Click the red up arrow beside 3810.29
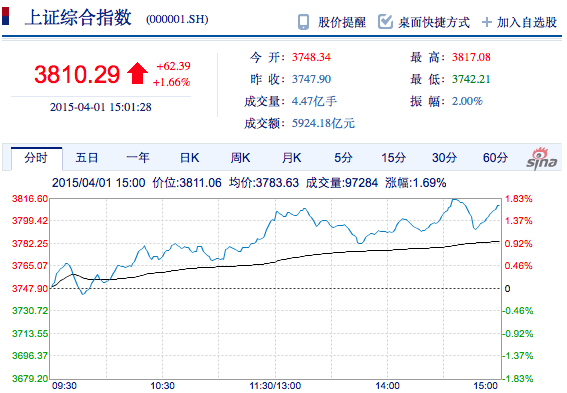This screenshot has height=393, width=567. pyautogui.click(x=137, y=73)
